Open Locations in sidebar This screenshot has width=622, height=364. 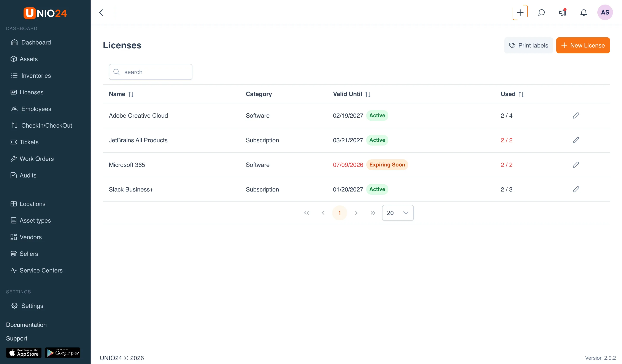[28, 204]
